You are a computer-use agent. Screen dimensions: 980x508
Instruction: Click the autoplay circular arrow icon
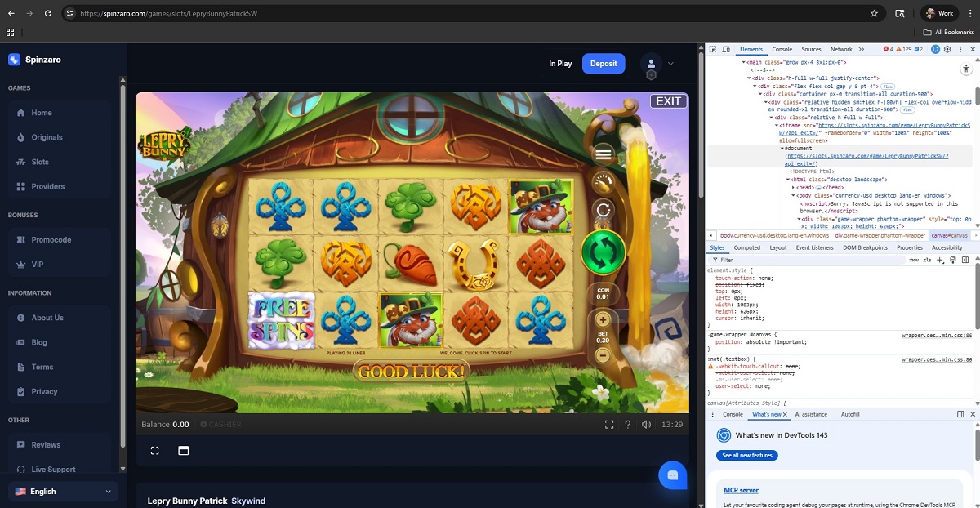click(x=604, y=210)
